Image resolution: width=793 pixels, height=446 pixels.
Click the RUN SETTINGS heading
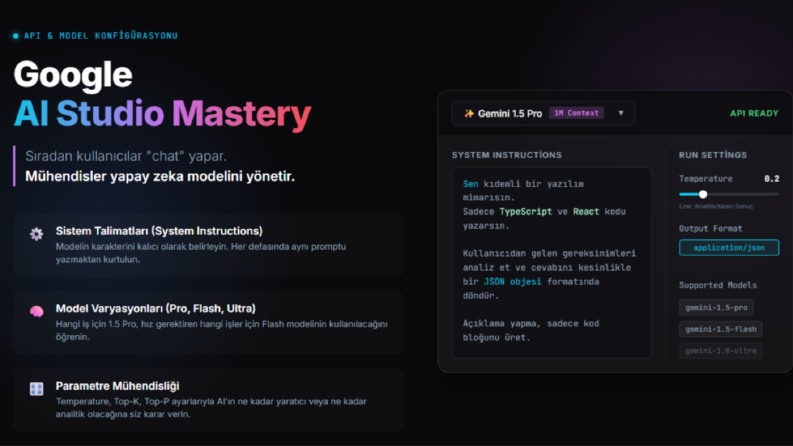point(713,155)
